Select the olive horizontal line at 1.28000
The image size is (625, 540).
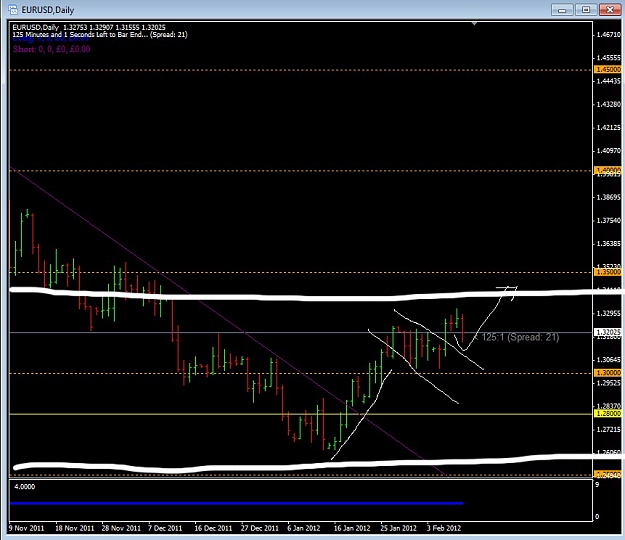coord(301,414)
